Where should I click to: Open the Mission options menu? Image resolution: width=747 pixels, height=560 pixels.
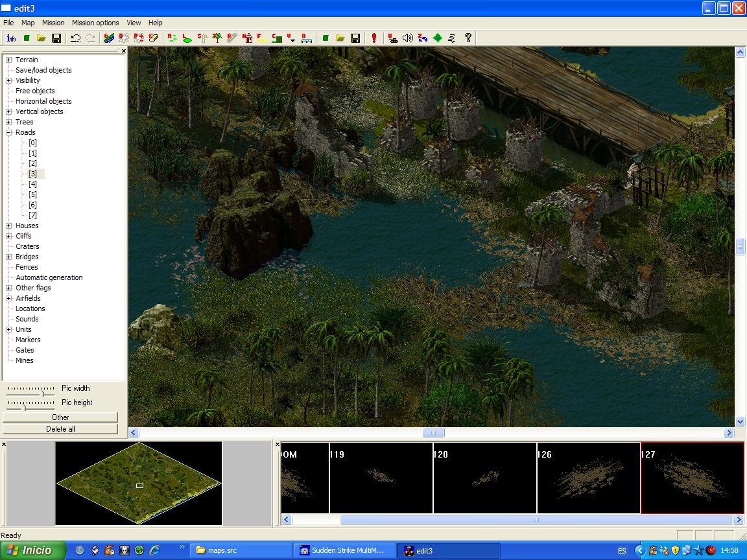[x=95, y=23]
